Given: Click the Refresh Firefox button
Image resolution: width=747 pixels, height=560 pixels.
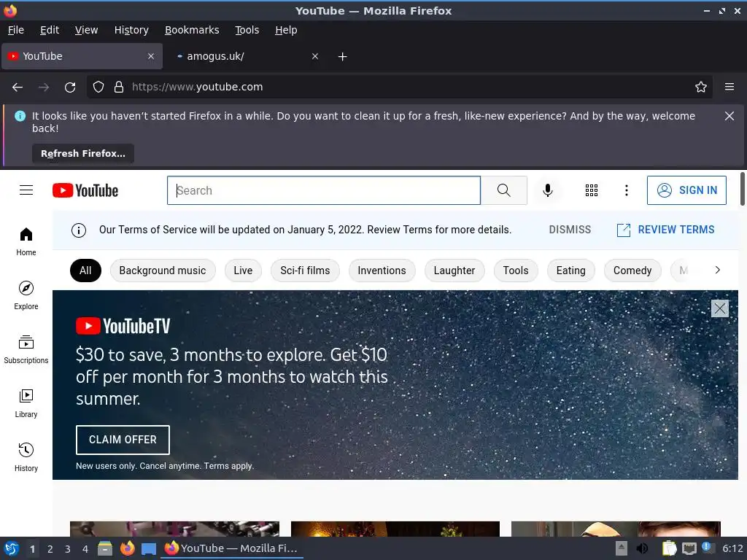Looking at the screenshot, I should [83, 154].
